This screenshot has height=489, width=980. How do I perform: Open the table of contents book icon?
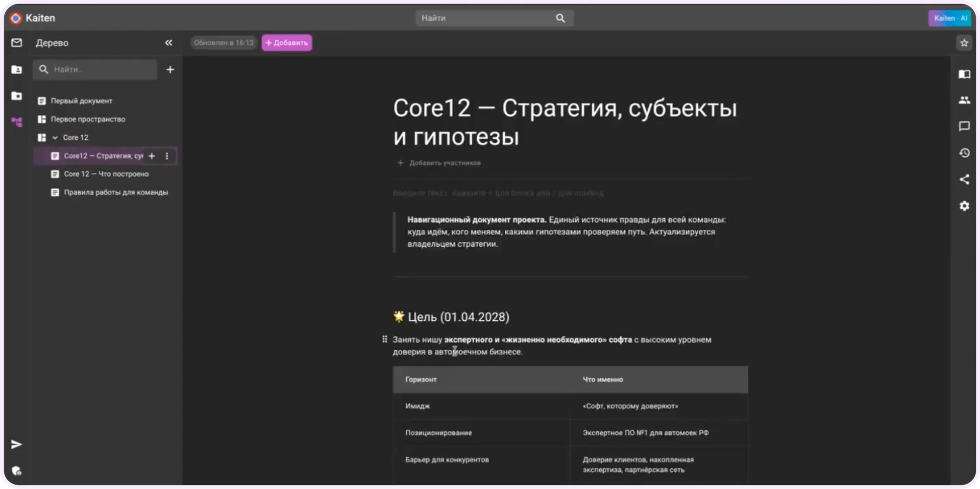coord(964,74)
